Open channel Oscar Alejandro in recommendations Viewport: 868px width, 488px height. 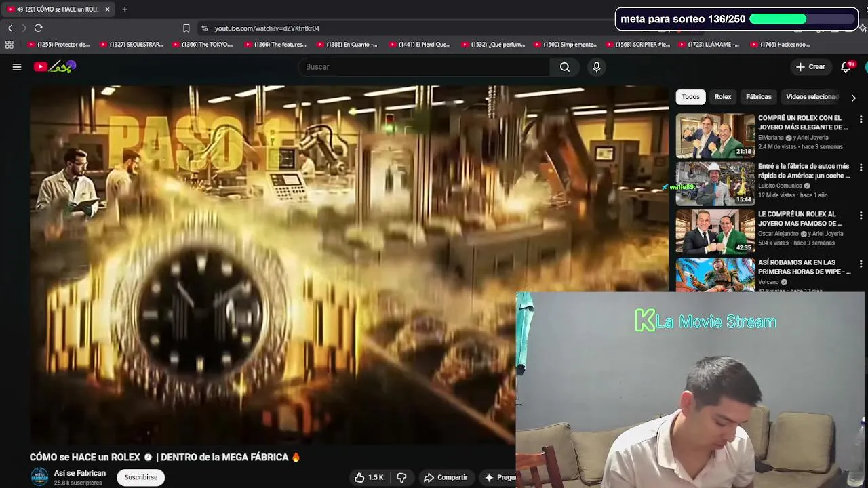tap(778, 234)
